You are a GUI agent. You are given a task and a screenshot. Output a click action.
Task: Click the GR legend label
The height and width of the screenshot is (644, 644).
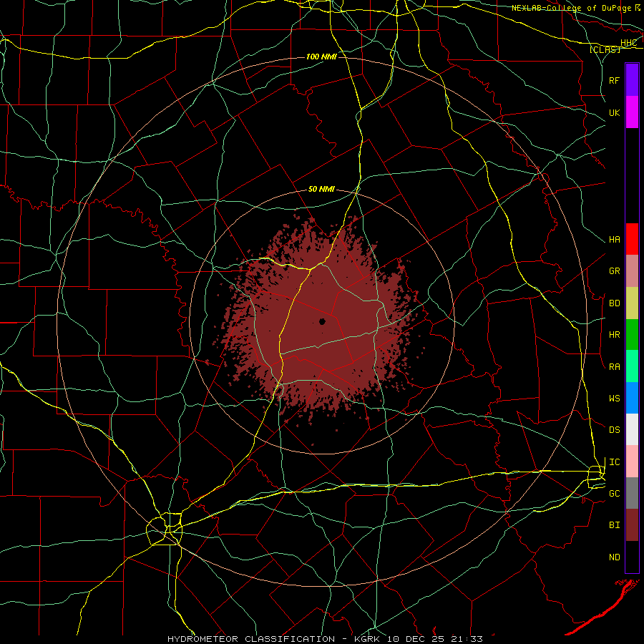click(x=615, y=271)
